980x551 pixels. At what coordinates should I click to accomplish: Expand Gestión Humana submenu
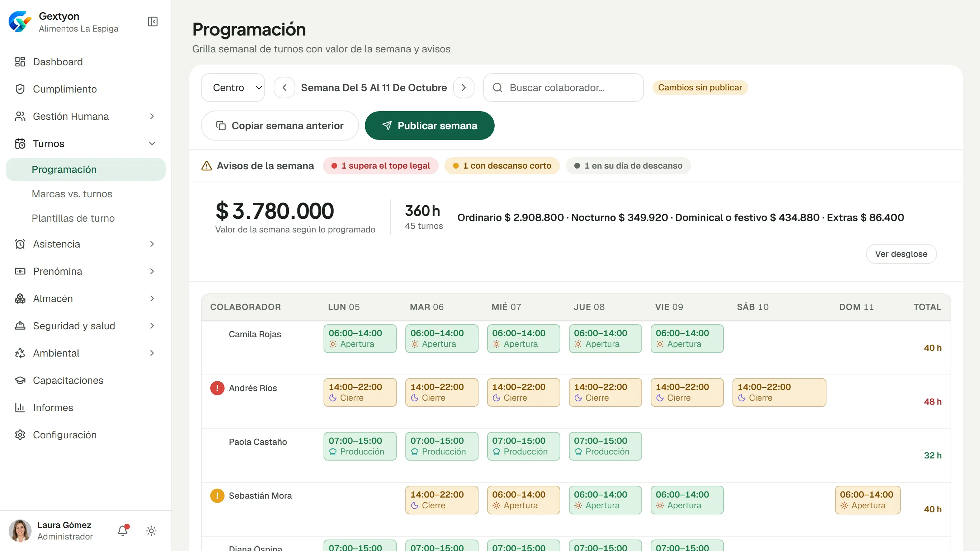[86, 117]
